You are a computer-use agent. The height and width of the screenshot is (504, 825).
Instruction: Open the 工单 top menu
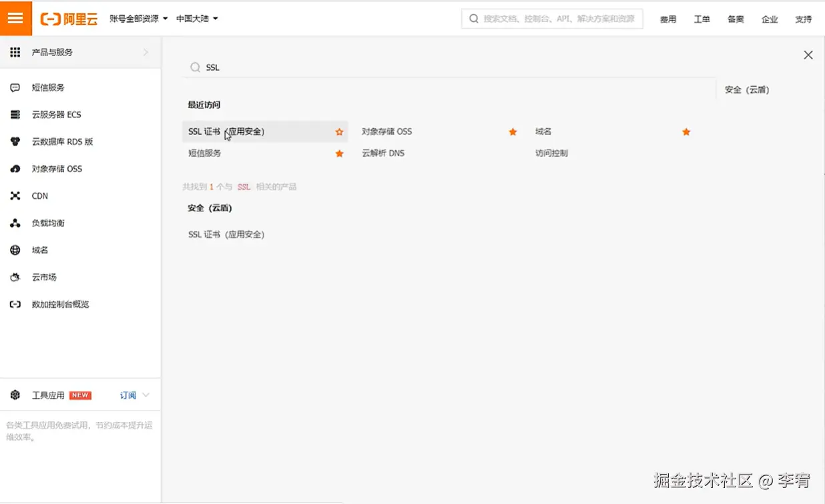pos(702,19)
